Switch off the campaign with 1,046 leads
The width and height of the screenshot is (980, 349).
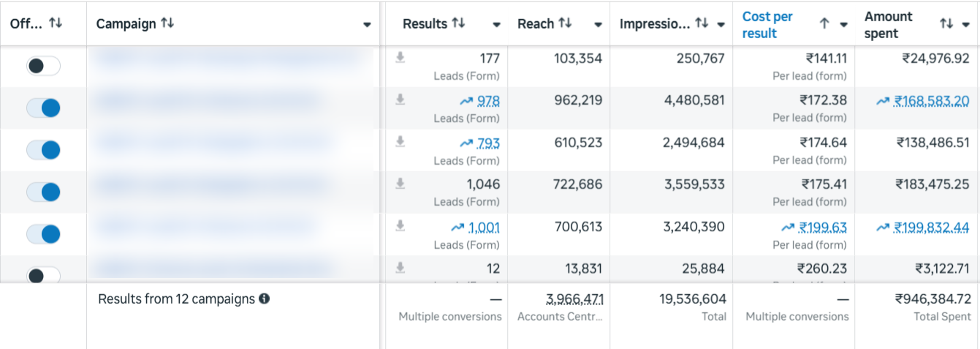(43, 192)
